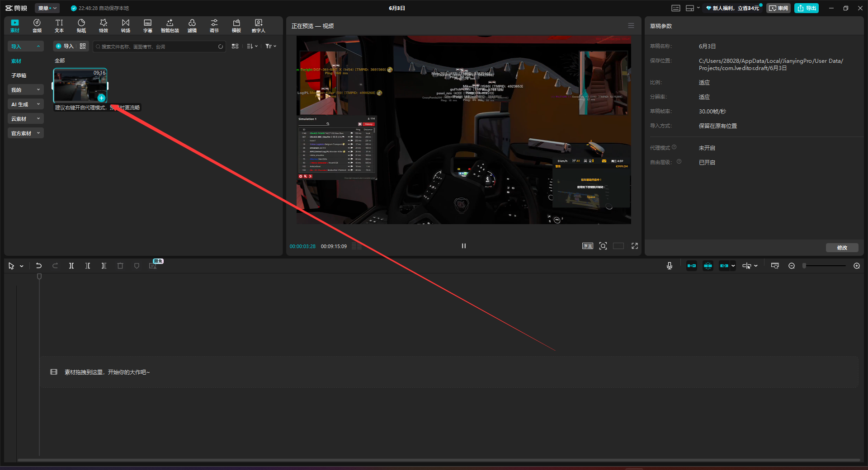This screenshot has height=470, width=868.
Task: Expand the AI 生成 sidebar section
Action: (x=26, y=104)
